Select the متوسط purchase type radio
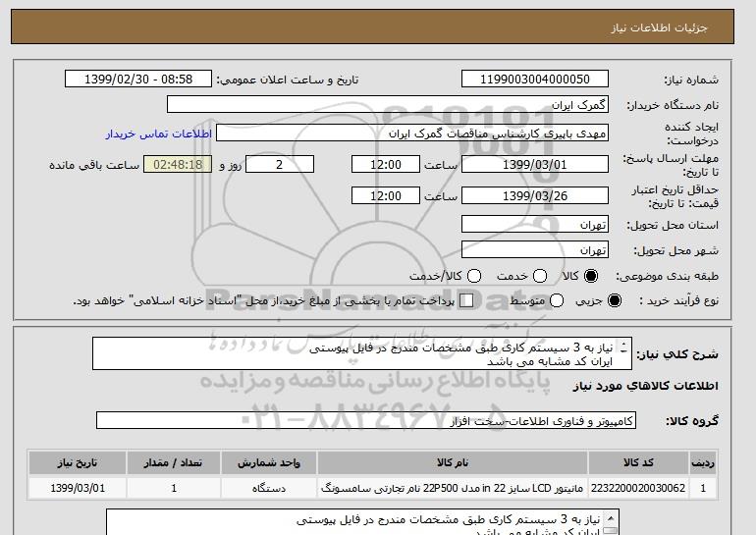This screenshot has width=756, height=535. (557, 300)
